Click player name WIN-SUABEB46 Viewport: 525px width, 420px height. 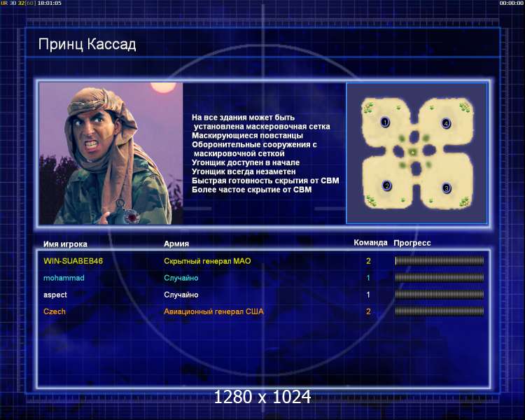[73, 261]
